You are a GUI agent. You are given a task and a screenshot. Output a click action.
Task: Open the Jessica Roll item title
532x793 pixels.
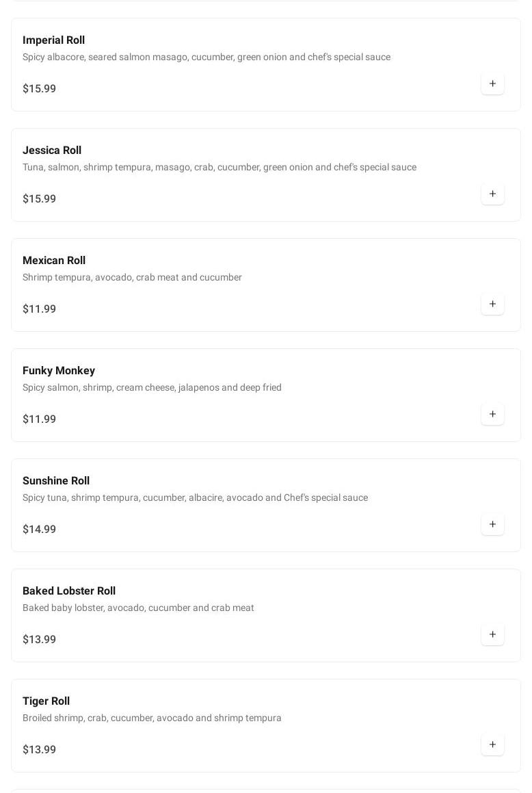(52, 151)
